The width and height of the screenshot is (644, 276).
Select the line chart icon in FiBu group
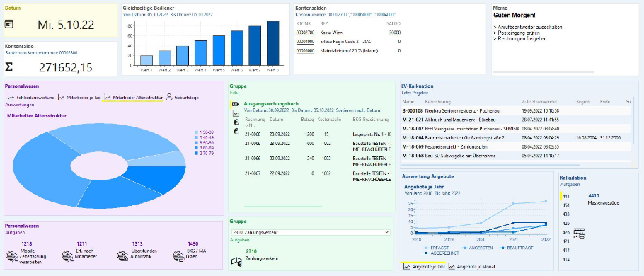[236, 114]
